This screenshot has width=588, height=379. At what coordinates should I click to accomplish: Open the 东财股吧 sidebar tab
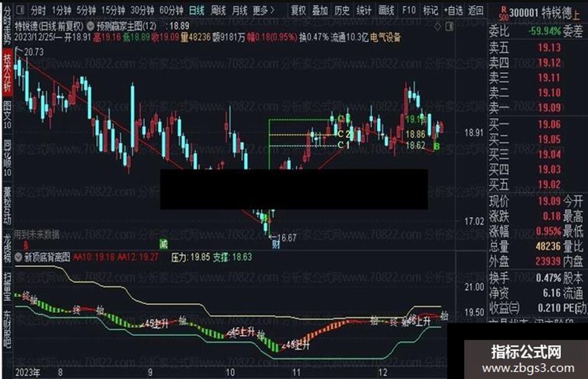pos(7,330)
